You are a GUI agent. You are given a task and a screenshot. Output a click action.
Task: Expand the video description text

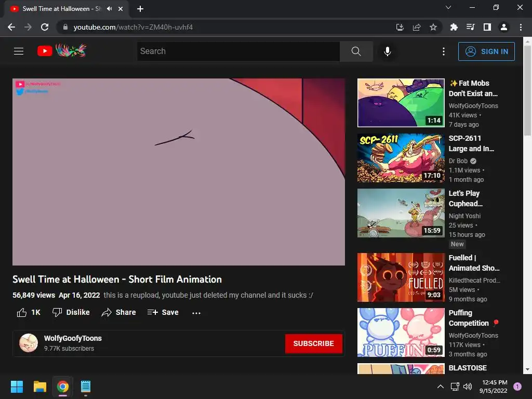pyautogui.click(x=208, y=295)
